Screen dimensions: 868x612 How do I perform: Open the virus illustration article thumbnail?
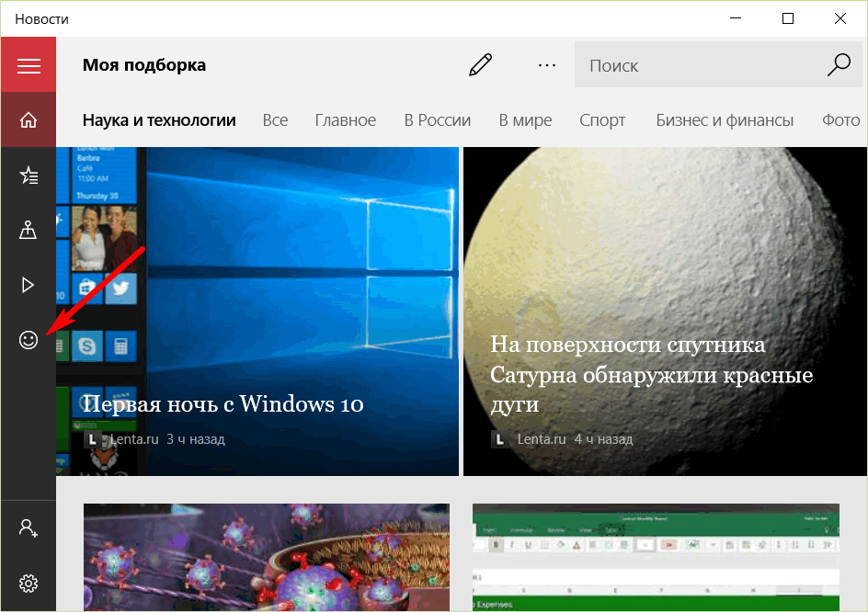click(x=267, y=557)
